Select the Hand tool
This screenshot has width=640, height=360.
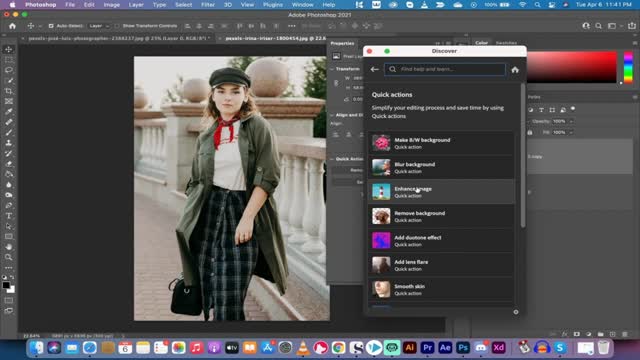pyautogui.click(x=9, y=247)
